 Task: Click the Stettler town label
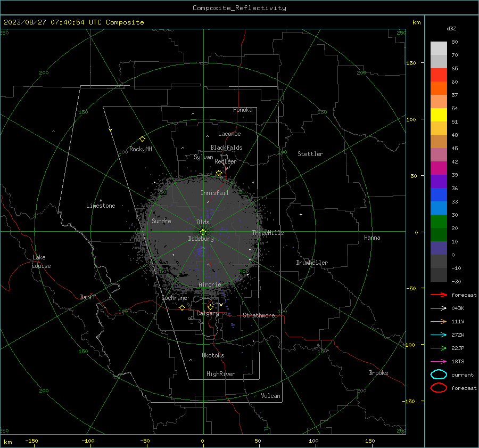point(310,154)
